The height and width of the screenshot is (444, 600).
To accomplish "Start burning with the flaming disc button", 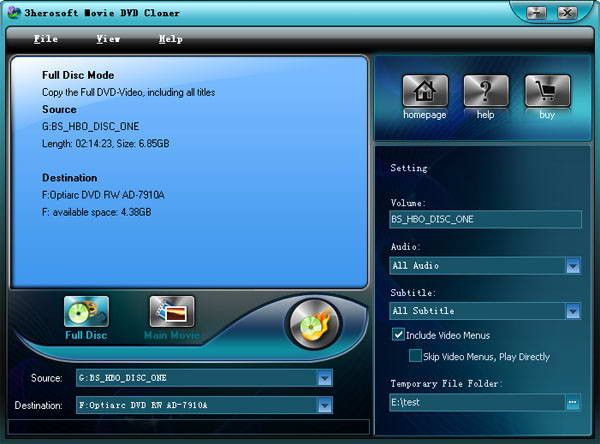I will [314, 324].
